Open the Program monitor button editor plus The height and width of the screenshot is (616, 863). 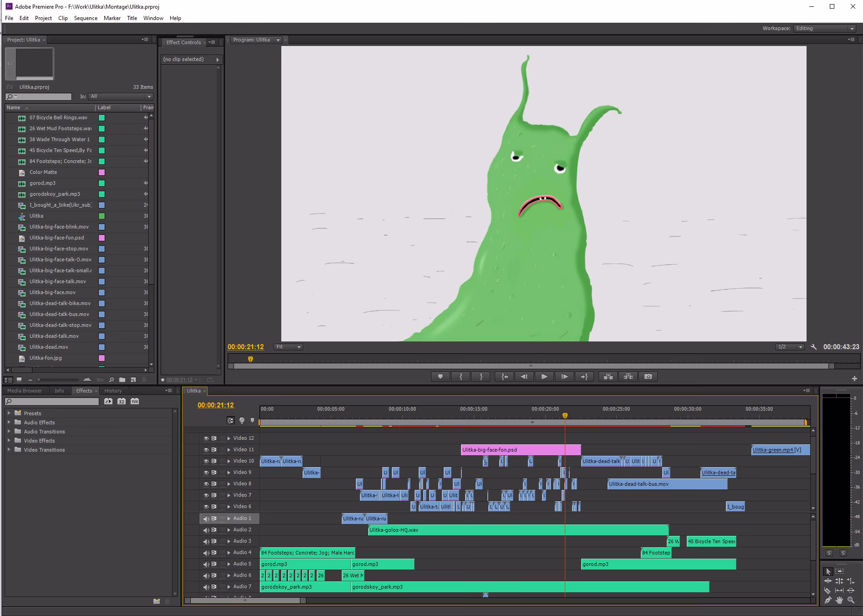tap(854, 378)
